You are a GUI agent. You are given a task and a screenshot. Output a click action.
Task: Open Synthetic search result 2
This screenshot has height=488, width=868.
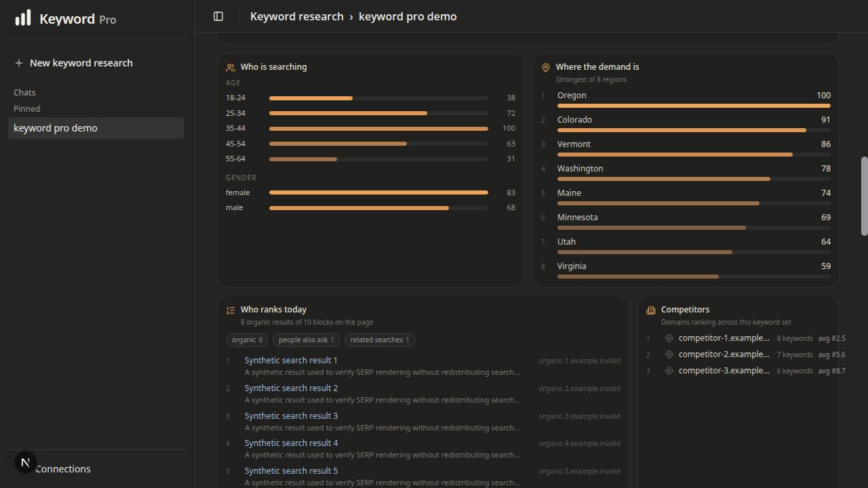[291, 388]
